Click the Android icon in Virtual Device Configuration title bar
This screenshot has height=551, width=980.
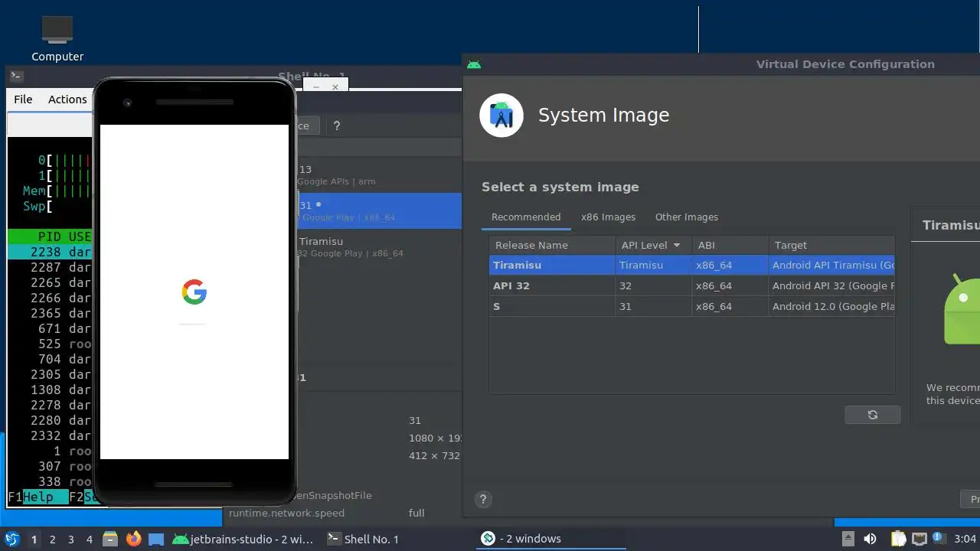pos(474,64)
